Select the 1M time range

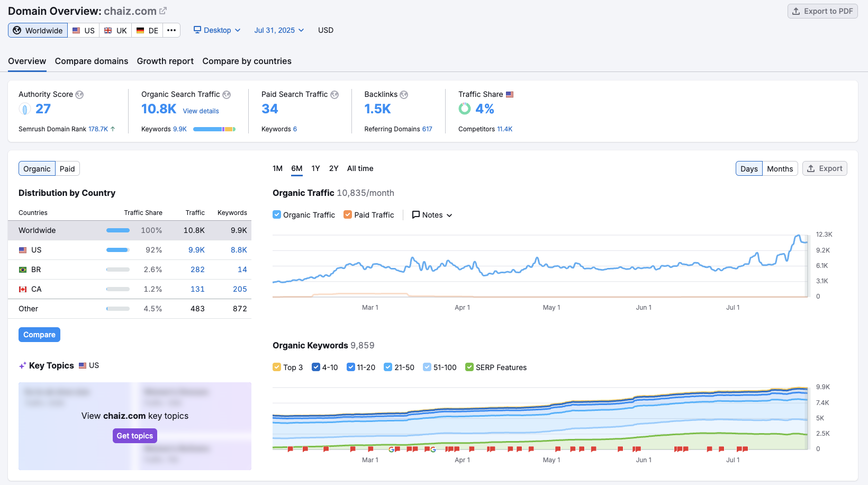click(277, 168)
